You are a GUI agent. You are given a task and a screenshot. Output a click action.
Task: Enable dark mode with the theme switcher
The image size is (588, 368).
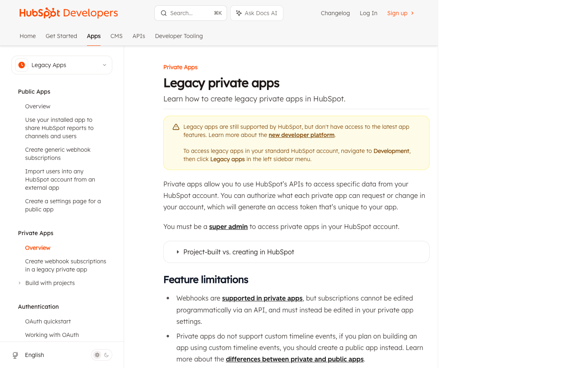pos(106,355)
